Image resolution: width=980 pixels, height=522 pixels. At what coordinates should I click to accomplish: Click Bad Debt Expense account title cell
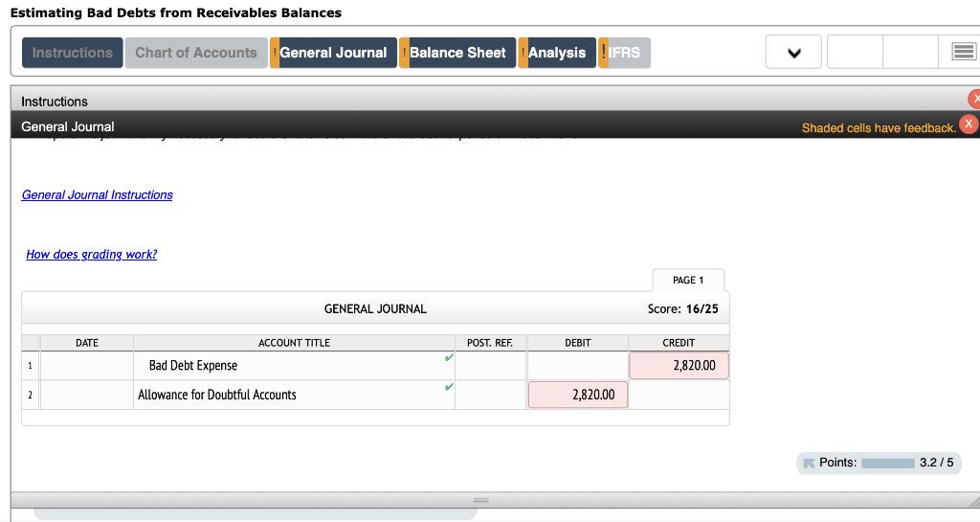[294, 366]
